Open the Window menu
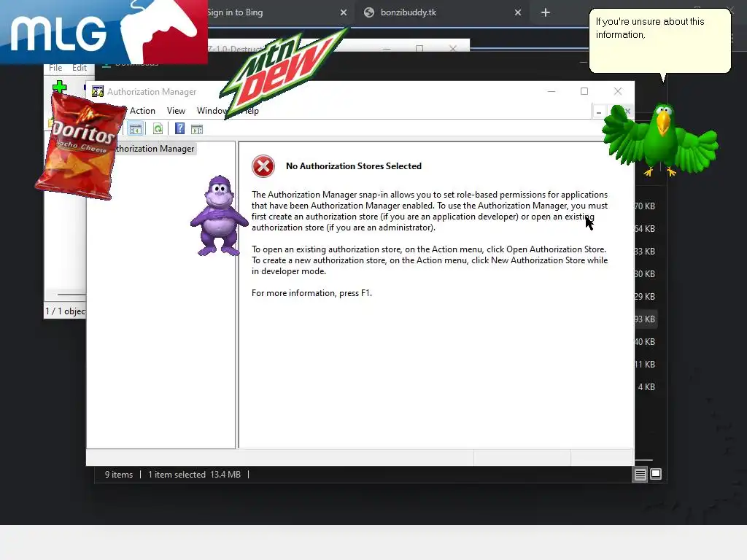This screenshot has width=747, height=560. coord(212,111)
